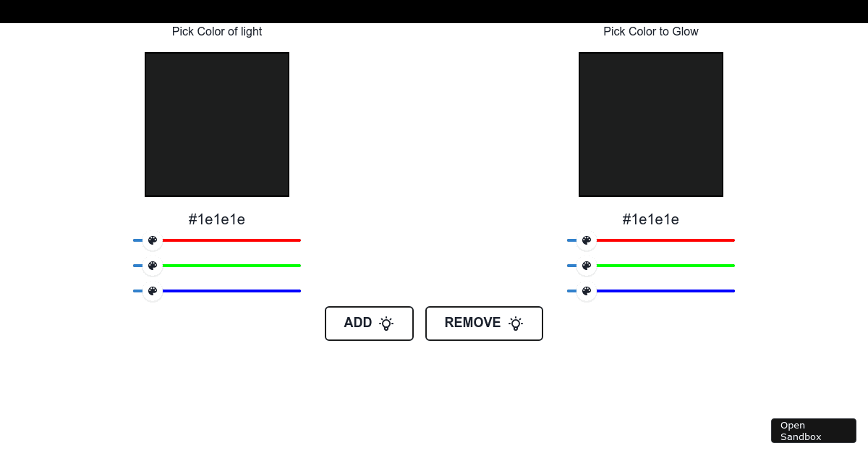Click the Pick Color of light heading
Viewport: 868px width, 456px height.
(x=217, y=31)
